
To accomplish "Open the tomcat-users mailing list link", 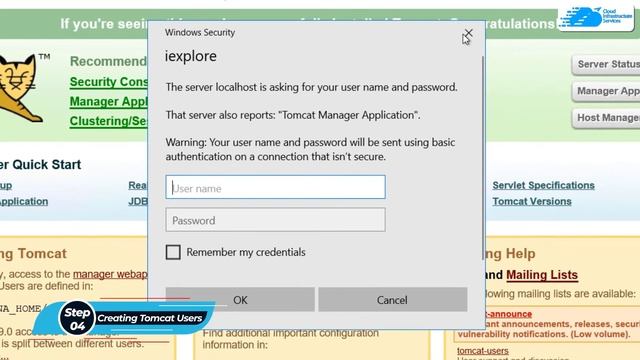I will coord(482,351).
